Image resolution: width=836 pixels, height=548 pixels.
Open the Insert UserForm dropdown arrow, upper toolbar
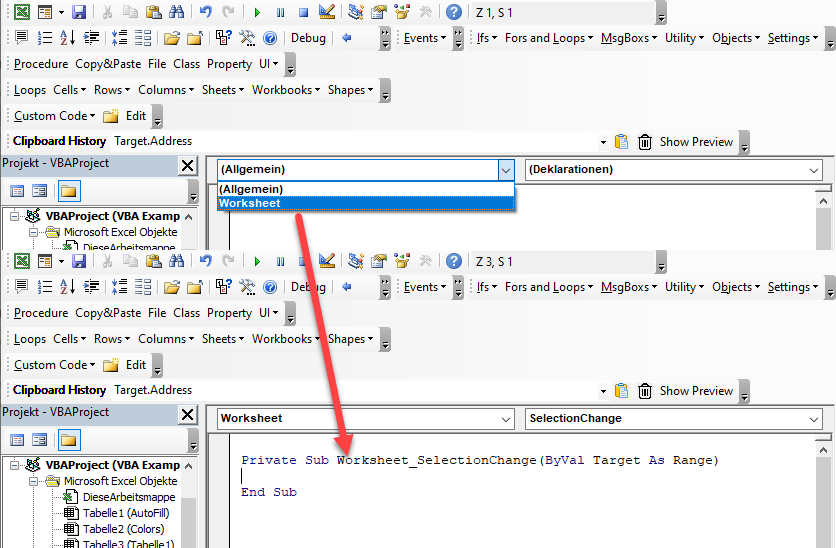[x=61, y=12]
